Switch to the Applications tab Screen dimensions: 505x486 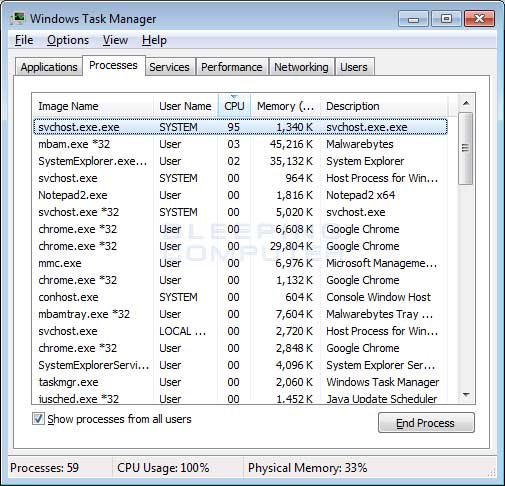(x=49, y=67)
